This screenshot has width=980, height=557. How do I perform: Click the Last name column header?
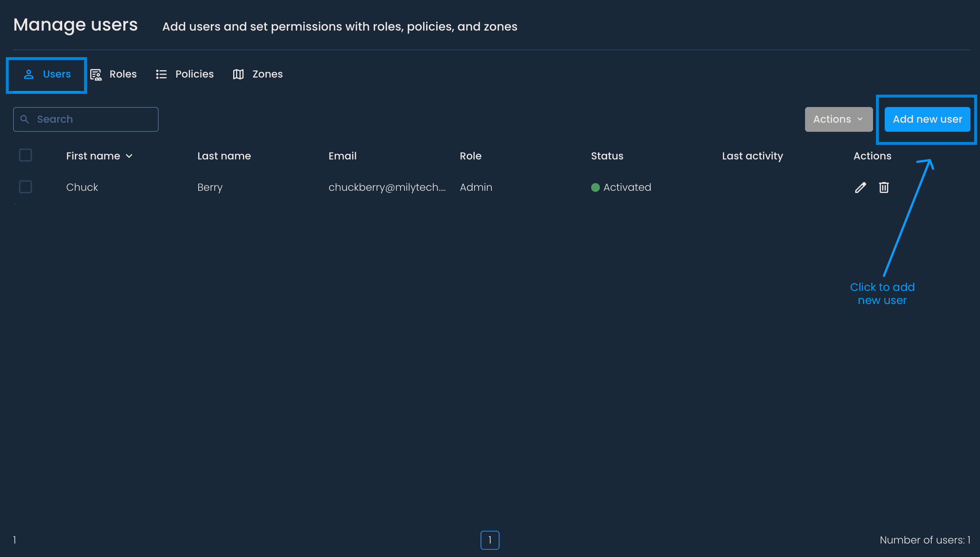point(224,156)
